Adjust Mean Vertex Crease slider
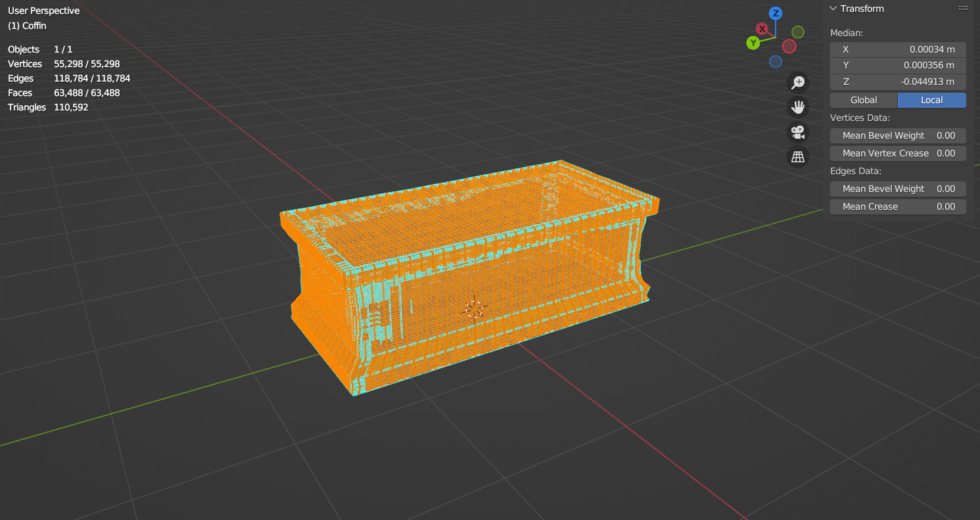The width and height of the screenshot is (980, 520). point(898,153)
